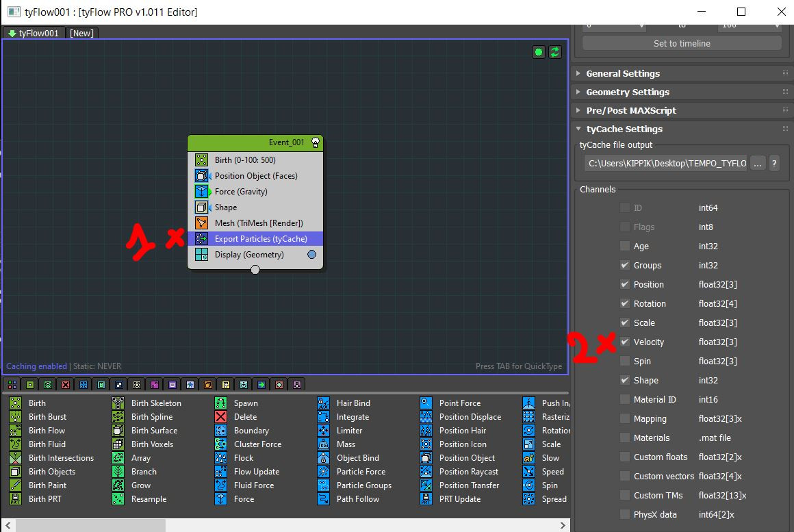Click the operator list horizontal scrollbar thumb
The height and width of the screenshot is (532, 794).
pyautogui.click(x=90, y=525)
